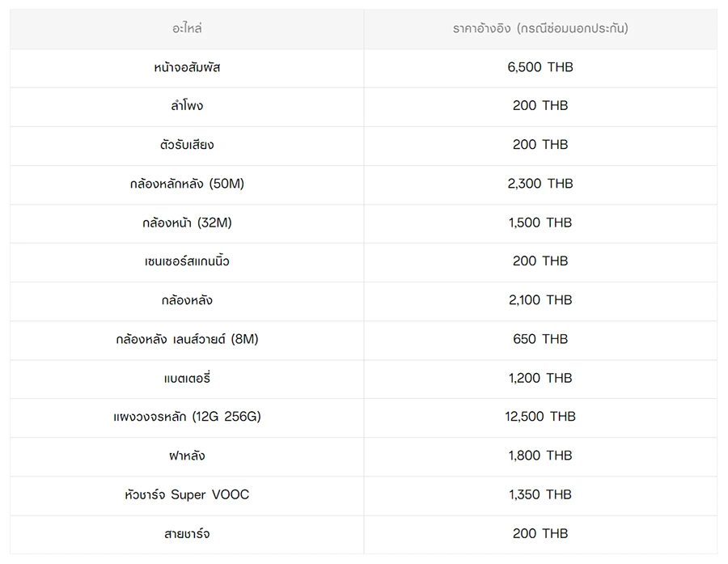The image size is (728, 564).
Task: Click the ลำโพง part name
Action: coord(187,106)
